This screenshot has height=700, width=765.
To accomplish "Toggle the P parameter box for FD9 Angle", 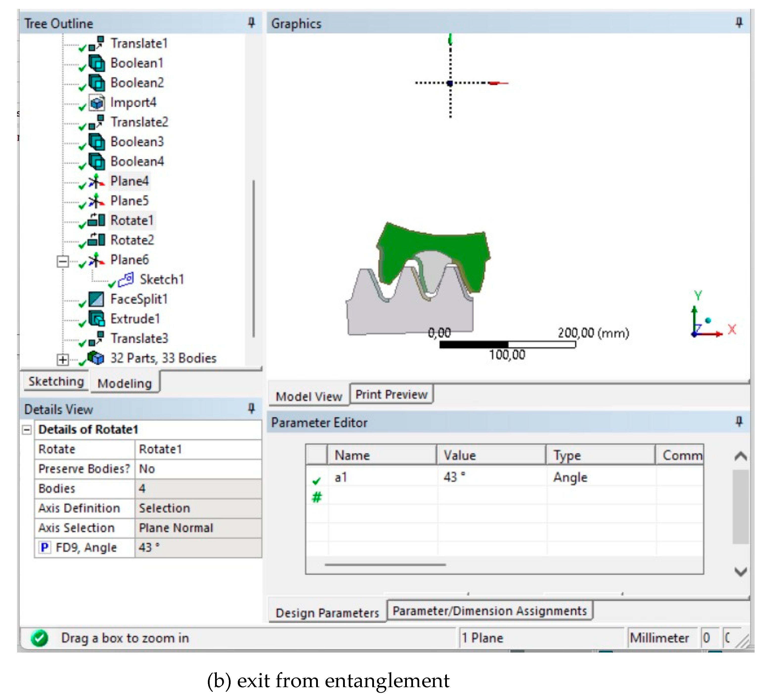I will tap(44, 548).
